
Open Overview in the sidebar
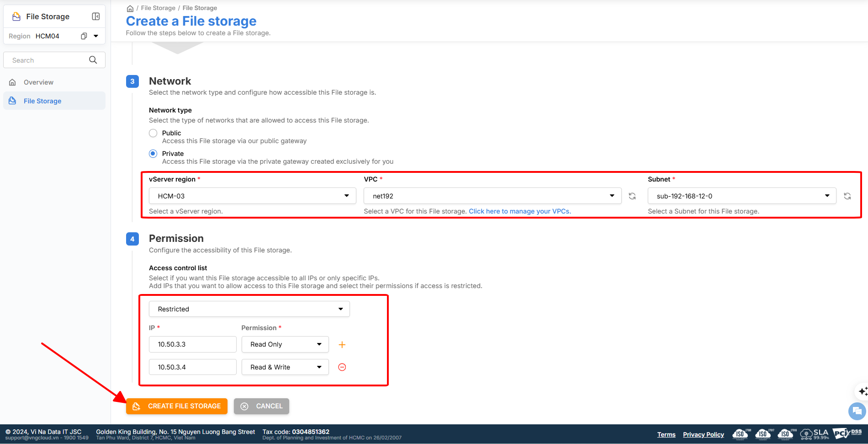pos(38,82)
